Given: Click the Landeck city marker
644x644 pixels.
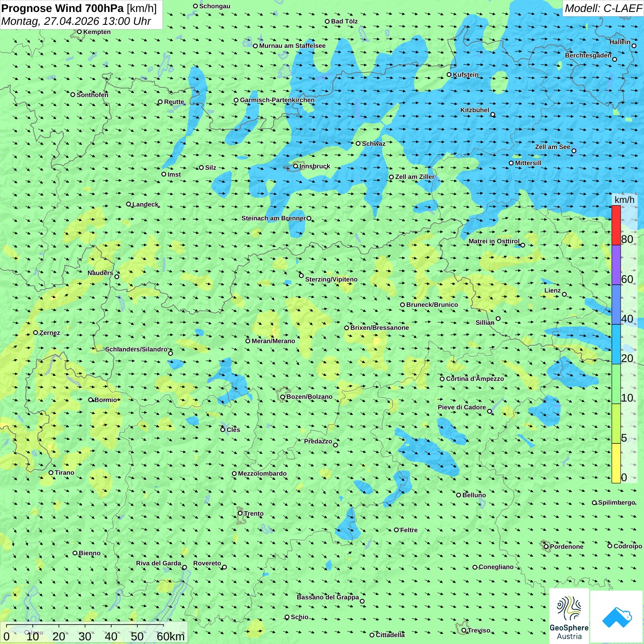Looking at the screenshot, I should (x=128, y=204).
